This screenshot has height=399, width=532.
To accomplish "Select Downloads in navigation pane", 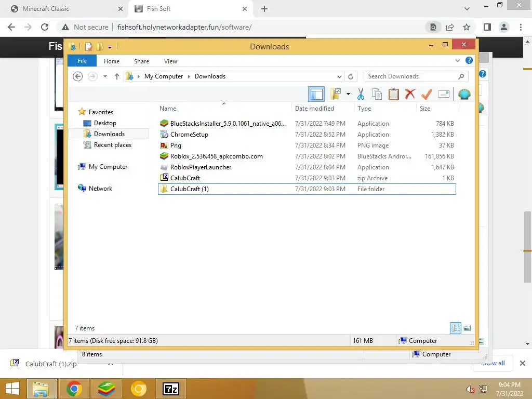I will coord(109,134).
